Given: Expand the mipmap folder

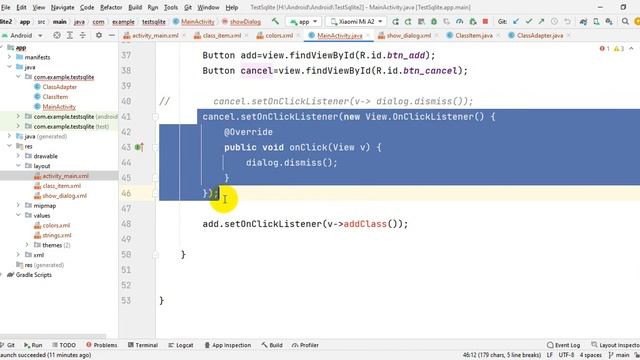Looking at the screenshot, I should point(18,205).
